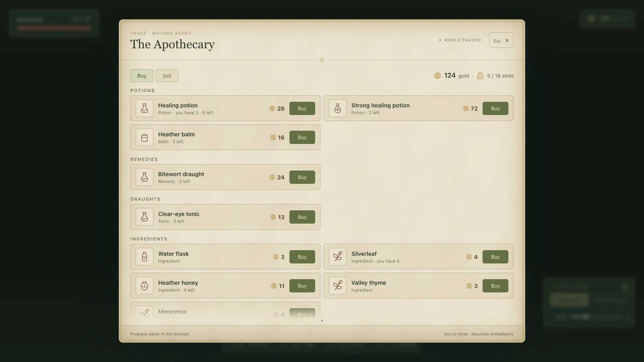The height and width of the screenshot is (362, 644).
Task: Click the Silverleaf item name
Action: (x=364, y=254)
